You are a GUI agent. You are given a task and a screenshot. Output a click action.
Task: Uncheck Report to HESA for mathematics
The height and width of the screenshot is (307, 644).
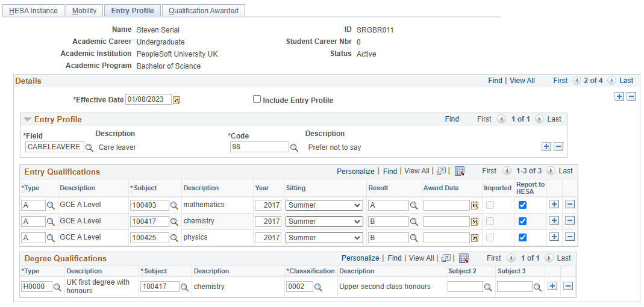pos(522,205)
